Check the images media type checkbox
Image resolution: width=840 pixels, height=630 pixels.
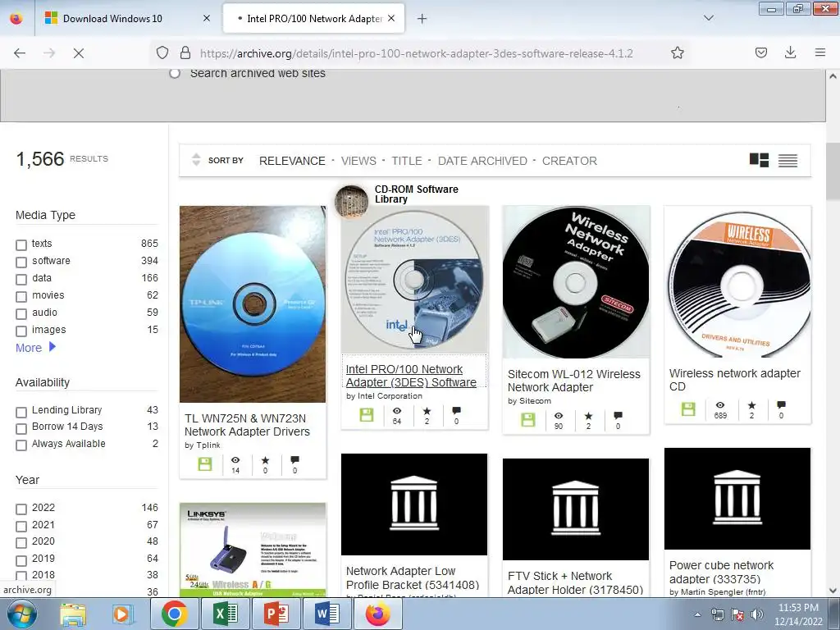coord(21,331)
